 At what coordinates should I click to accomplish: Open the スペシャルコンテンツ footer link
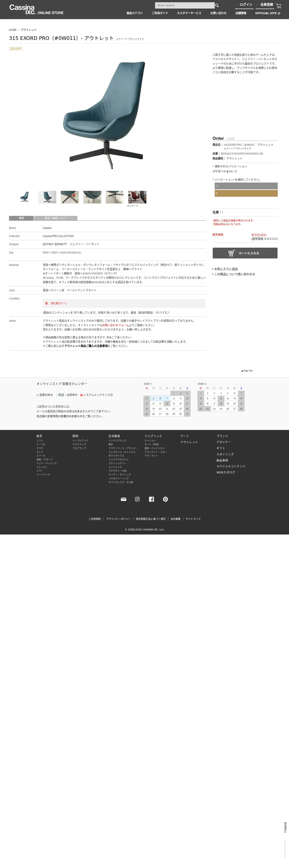(231, 466)
